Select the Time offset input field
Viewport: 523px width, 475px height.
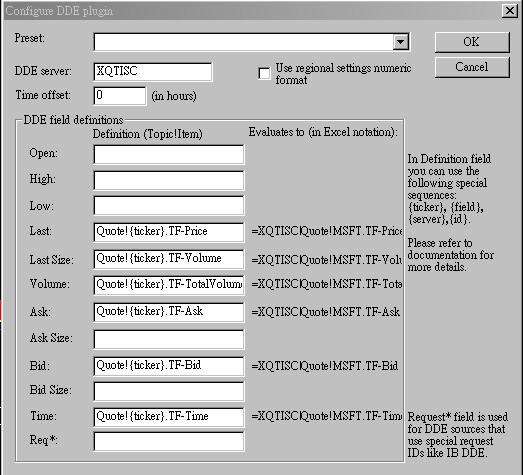120,96
